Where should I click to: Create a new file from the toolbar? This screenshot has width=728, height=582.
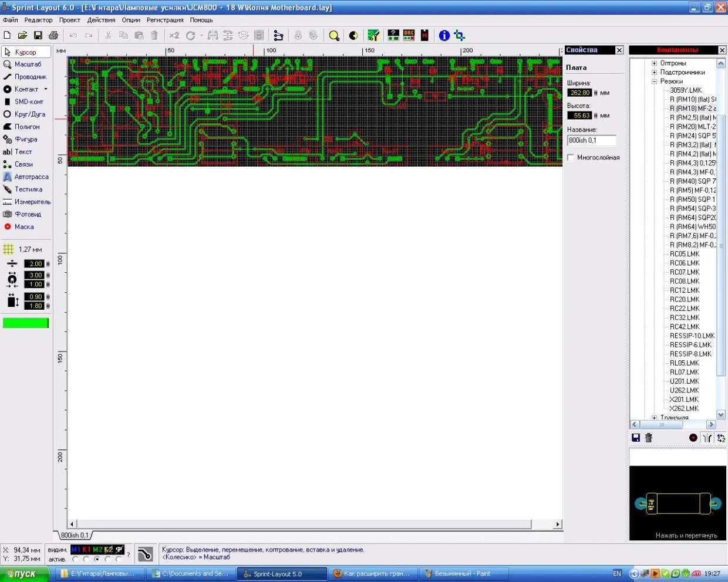(x=7, y=36)
